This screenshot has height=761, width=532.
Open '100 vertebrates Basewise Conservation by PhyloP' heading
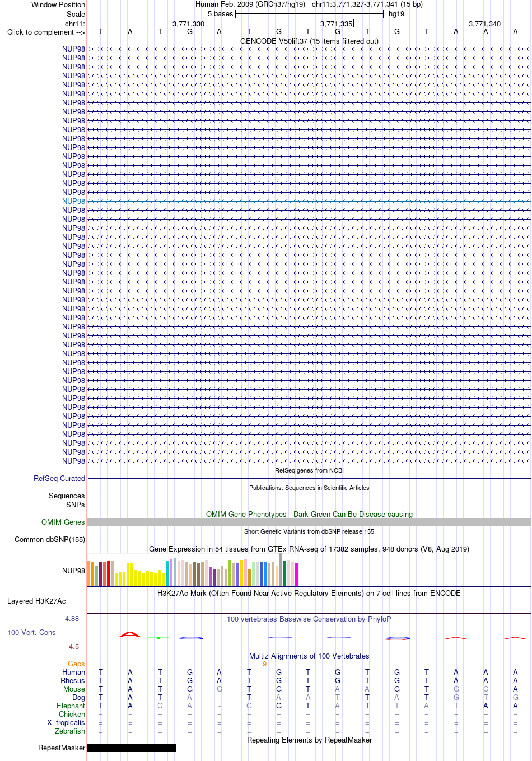tap(309, 619)
